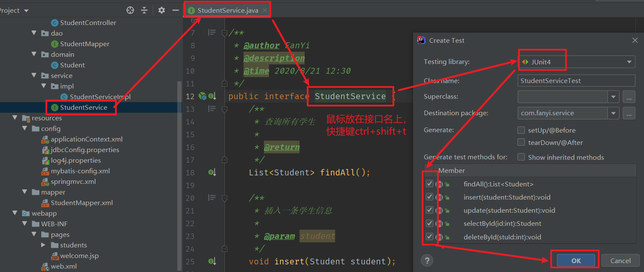Viewport: 644px width, 272px height.
Task: Select the StudentMapper interface file
Action: (84, 44)
